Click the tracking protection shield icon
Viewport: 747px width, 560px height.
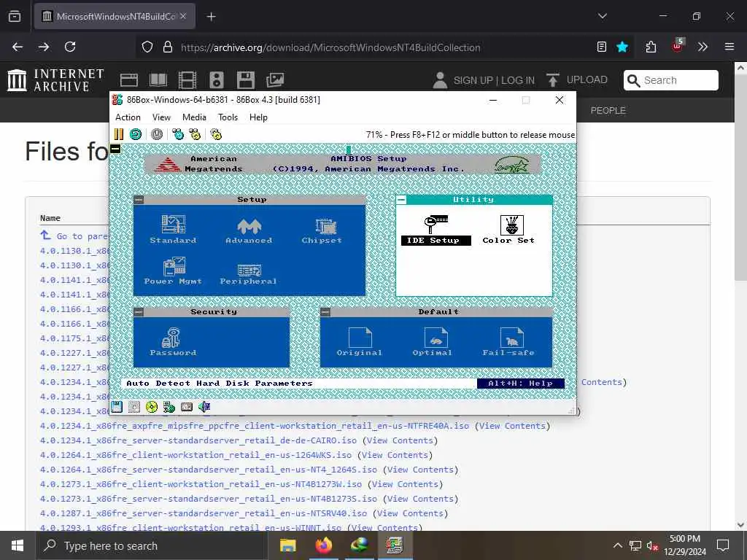coord(147,47)
